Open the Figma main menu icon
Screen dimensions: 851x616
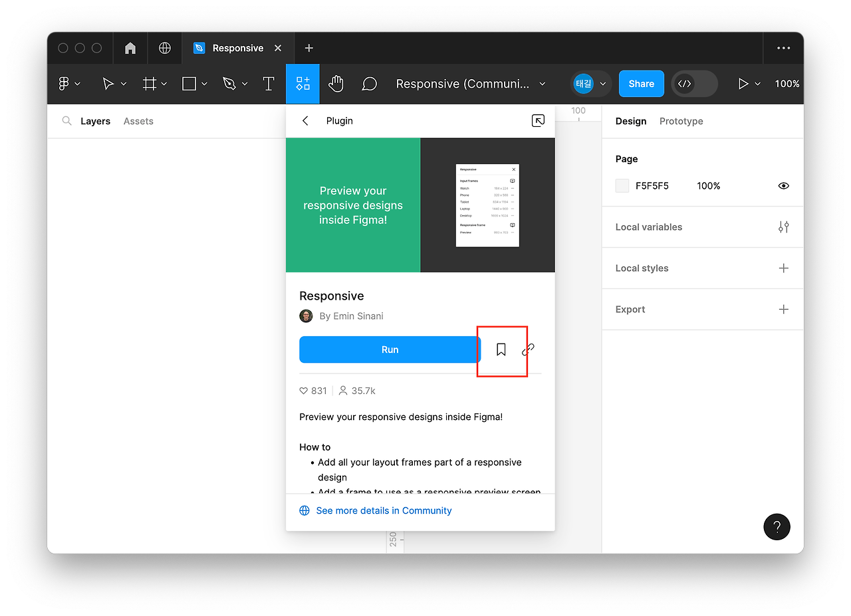[64, 84]
